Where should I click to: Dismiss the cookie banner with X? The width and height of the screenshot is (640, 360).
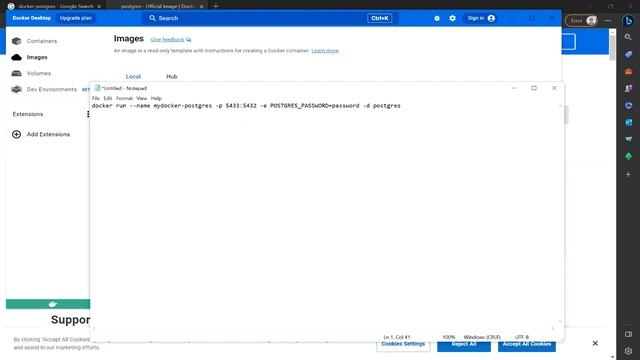coord(595,343)
